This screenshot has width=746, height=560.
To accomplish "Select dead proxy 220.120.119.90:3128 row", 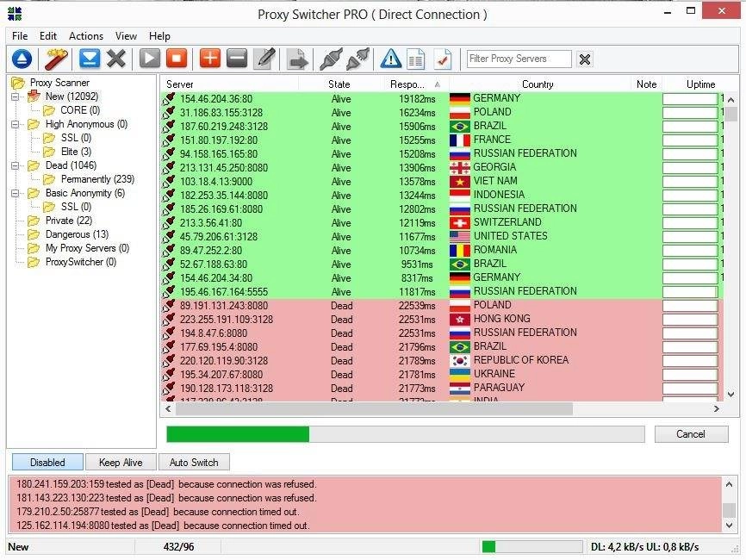I will tap(443, 361).
